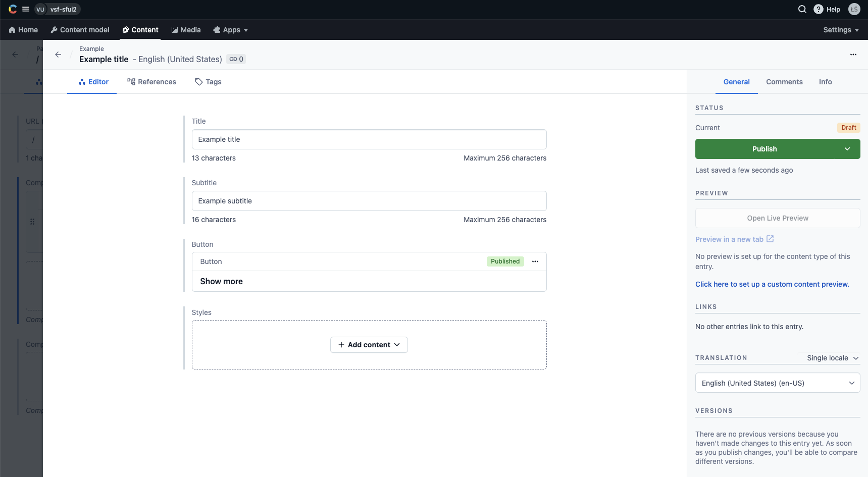Open the English (United States) locale dropdown
The width and height of the screenshot is (868, 477).
click(778, 383)
